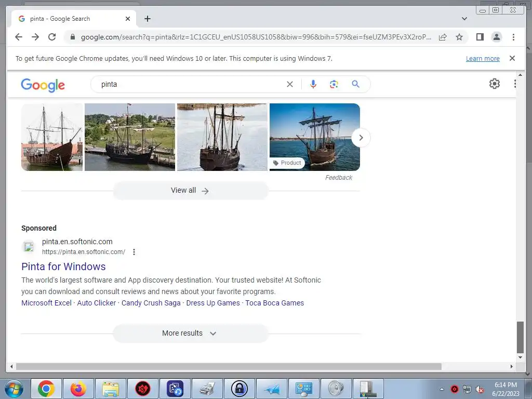Viewport: 532px width, 399px height.
Task: Share this page from address bar
Action: click(x=443, y=37)
